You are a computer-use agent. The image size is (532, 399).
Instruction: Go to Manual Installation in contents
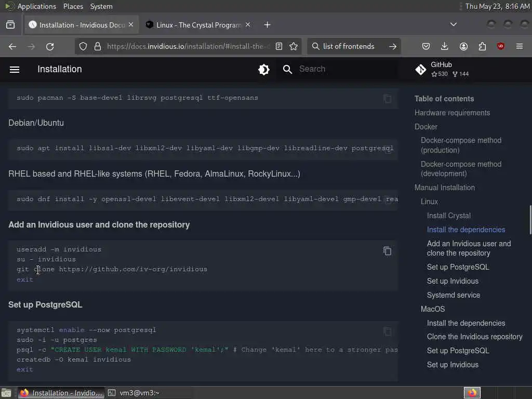(x=445, y=188)
